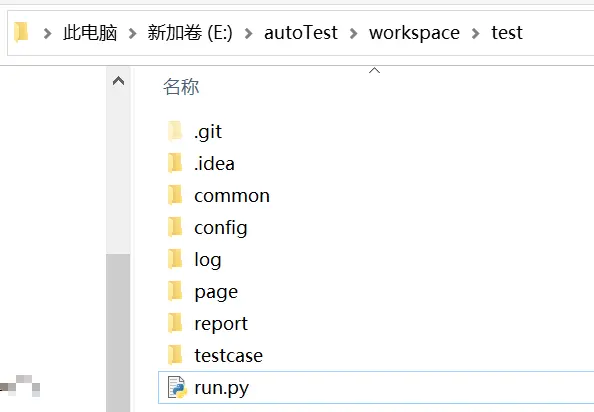The height and width of the screenshot is (412, 594).
Task: Select the testcase folder name
Action: click(228, 356)
